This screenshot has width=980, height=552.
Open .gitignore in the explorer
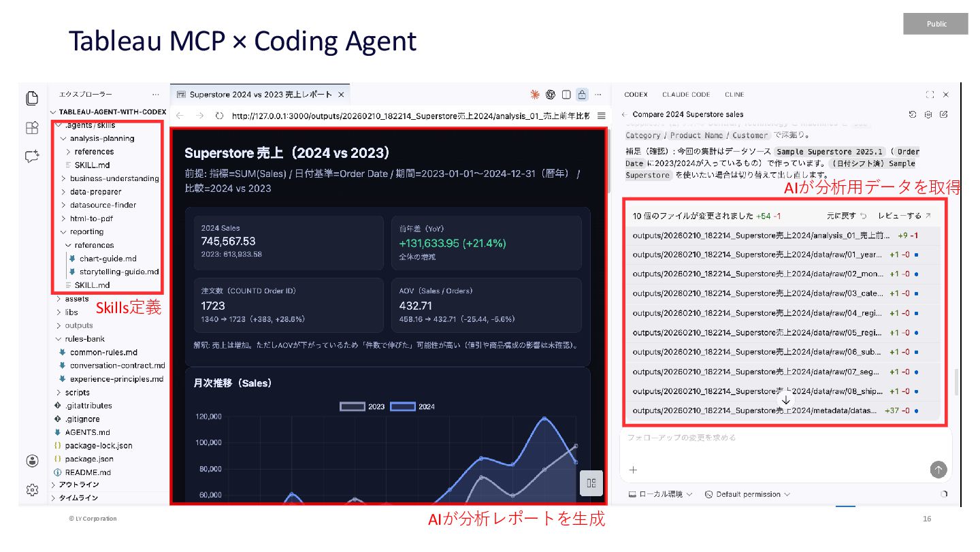tap(77, 419)
